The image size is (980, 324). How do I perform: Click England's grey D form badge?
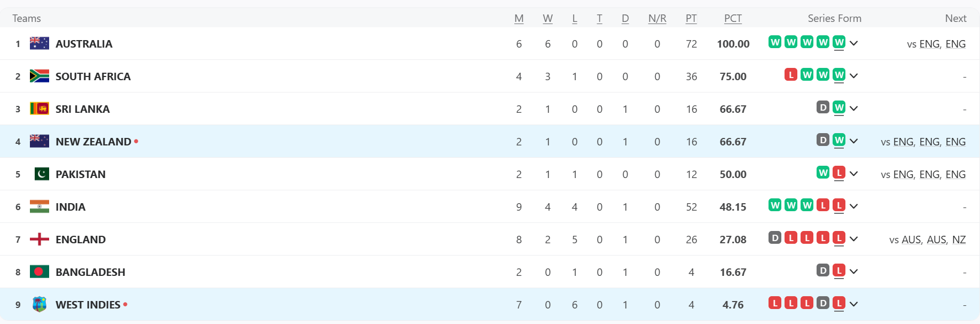click(x=775, y=238)
